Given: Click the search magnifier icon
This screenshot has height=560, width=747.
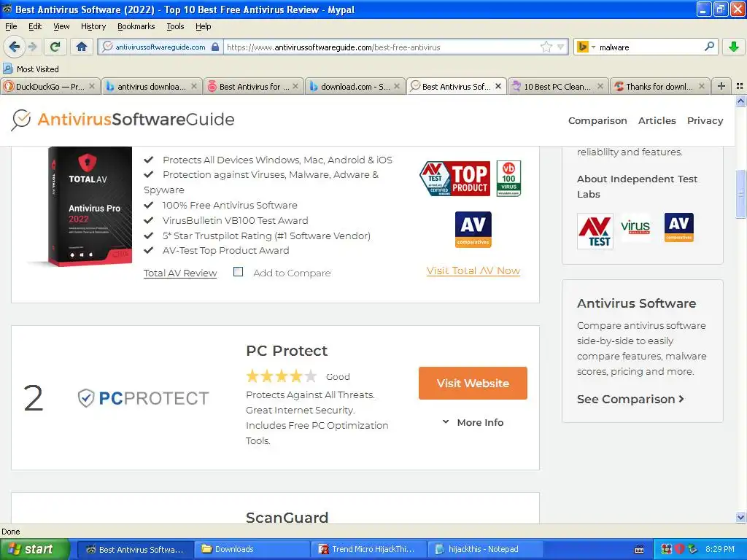Looking at the screenshot, I should [x=709, y=47].
